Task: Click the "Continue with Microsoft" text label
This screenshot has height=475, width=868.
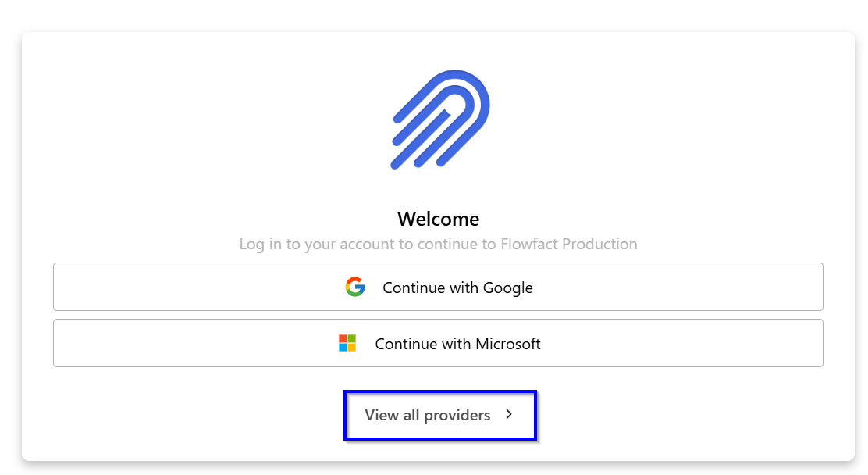Action: tap(457, 344)
